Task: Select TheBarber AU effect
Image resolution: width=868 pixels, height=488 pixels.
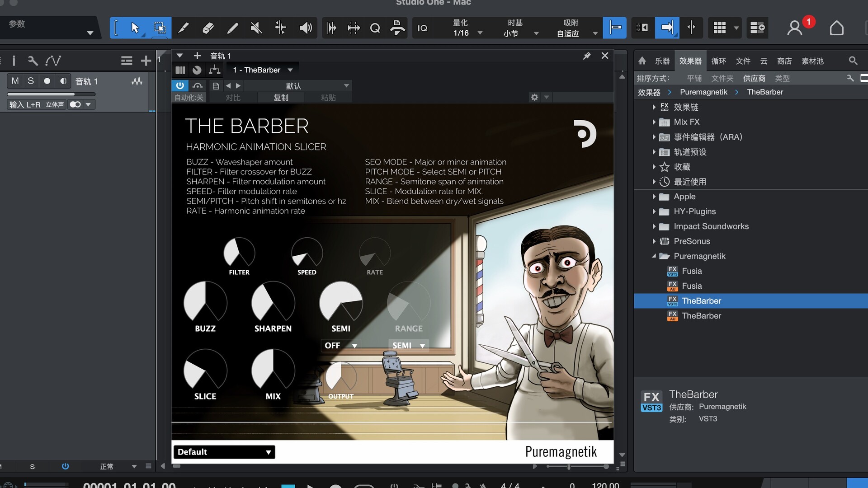Action: (x=701, y=316)
